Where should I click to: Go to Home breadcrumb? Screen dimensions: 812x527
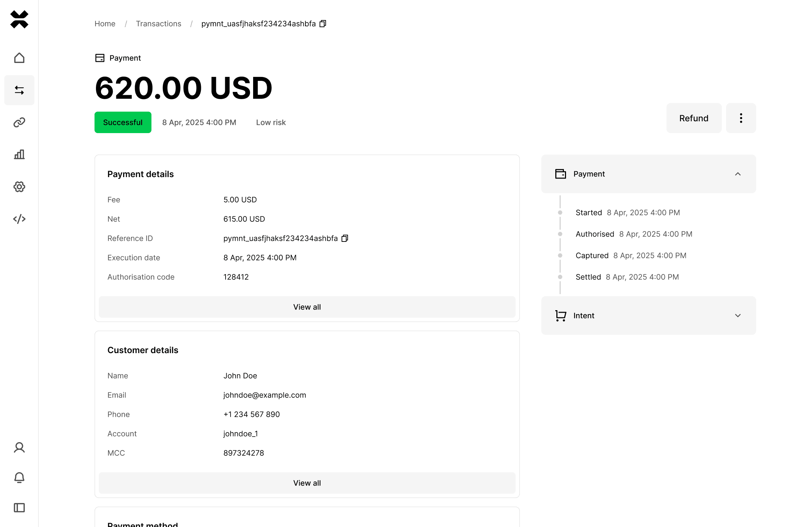(105, 24)
